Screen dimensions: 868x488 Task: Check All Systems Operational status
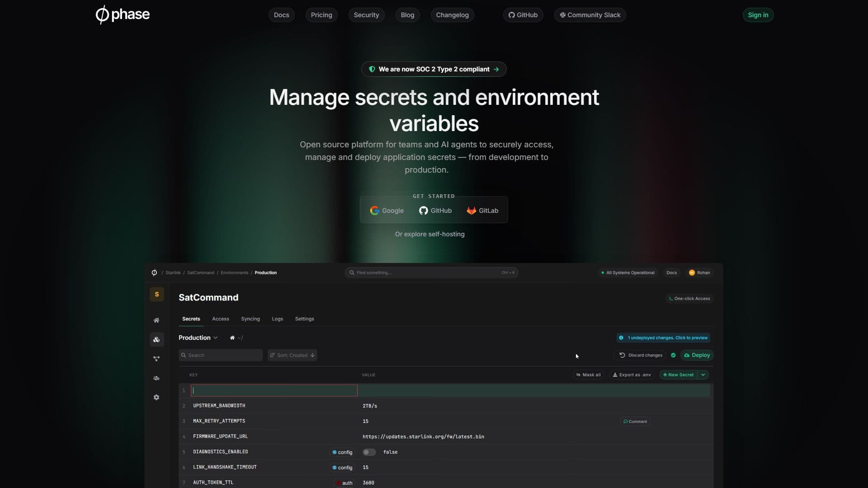click(x=628, y=272)
